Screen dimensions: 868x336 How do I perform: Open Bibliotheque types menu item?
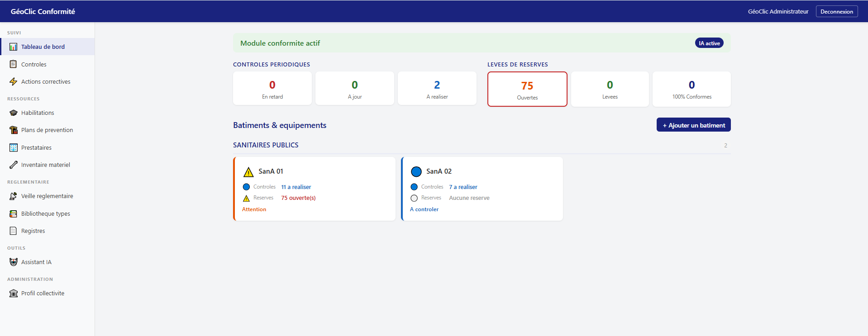pos(45,214)
